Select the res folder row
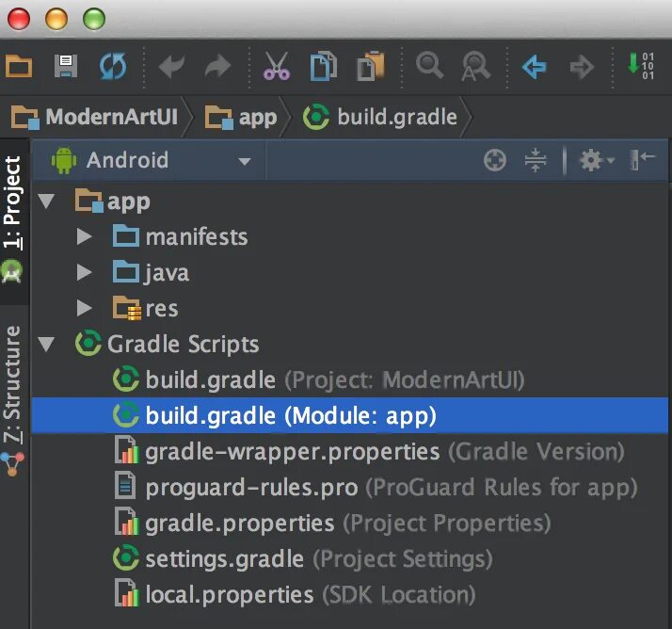 pyautogui.click(x=350, y=308)
